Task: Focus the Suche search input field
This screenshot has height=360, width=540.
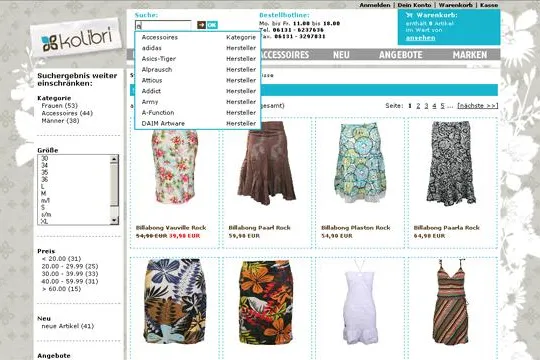Action: (x=163, y=25)
